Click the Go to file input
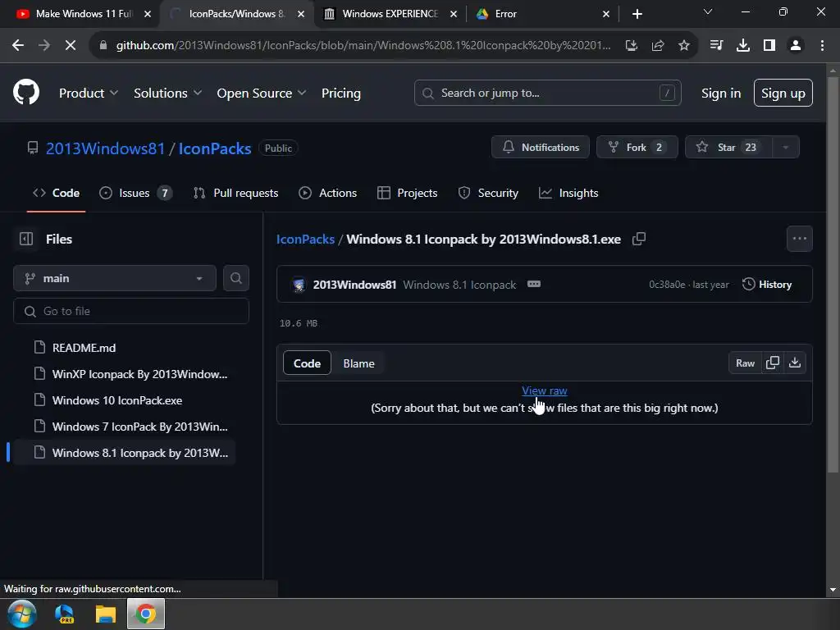840x630 pixels. click(x=130, y=311)
